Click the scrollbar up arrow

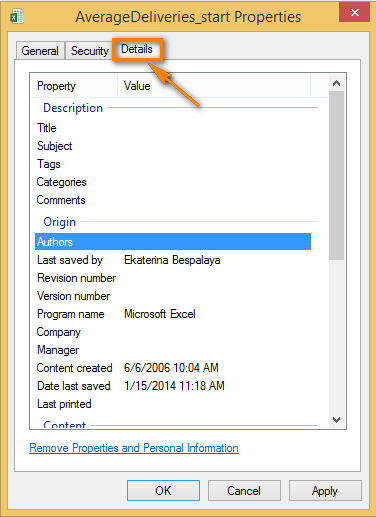[x=337, y=83]
